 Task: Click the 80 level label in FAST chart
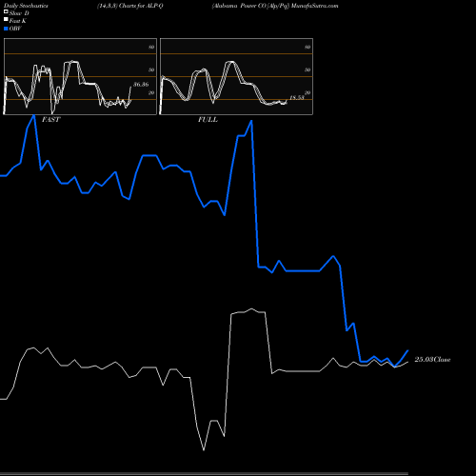(151, 47)
